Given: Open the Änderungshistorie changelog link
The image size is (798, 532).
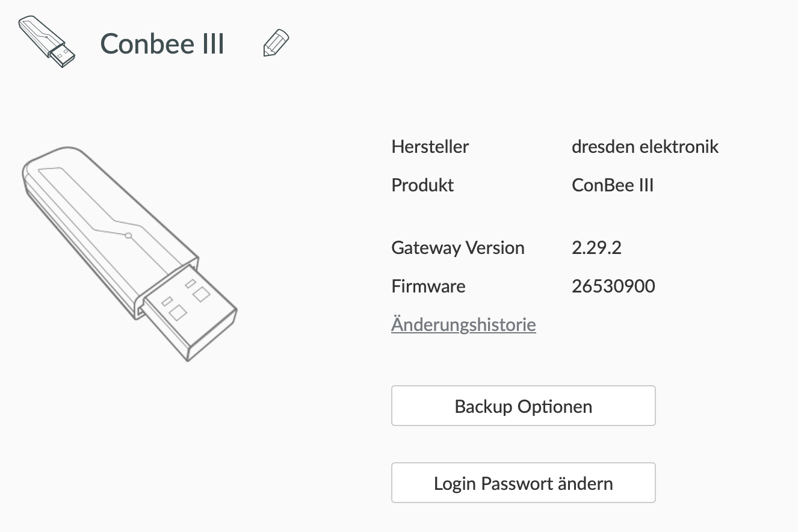Looking at the screenshot, I should pos(463,325).
